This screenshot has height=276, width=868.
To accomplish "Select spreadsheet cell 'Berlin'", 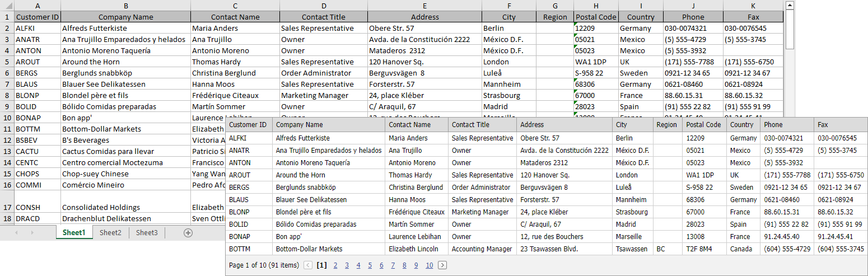I will (x=508, y=28).
